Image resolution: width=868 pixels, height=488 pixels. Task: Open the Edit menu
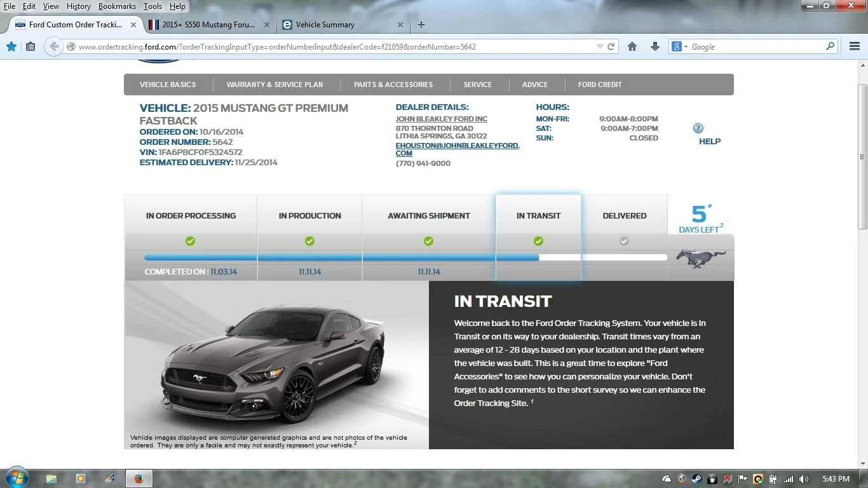tap(29, 6)
